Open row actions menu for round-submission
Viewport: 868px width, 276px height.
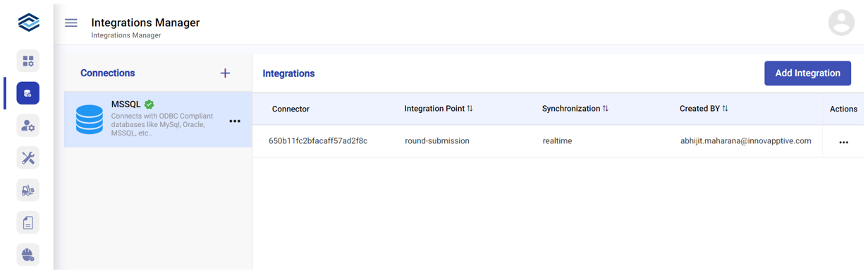coord(843,142)
